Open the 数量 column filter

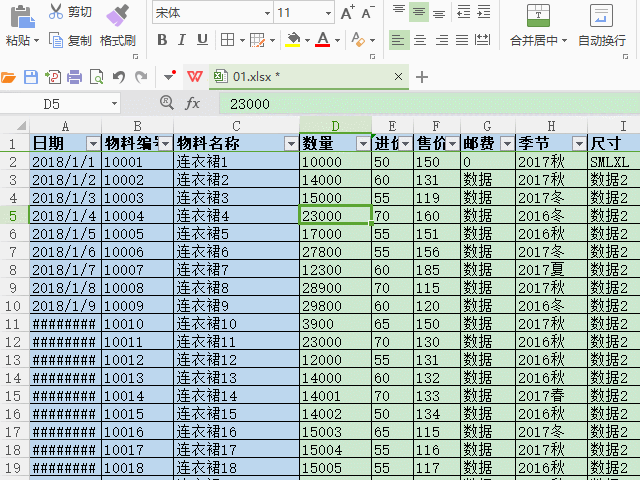pyautogui.click(x=363, y=144)
